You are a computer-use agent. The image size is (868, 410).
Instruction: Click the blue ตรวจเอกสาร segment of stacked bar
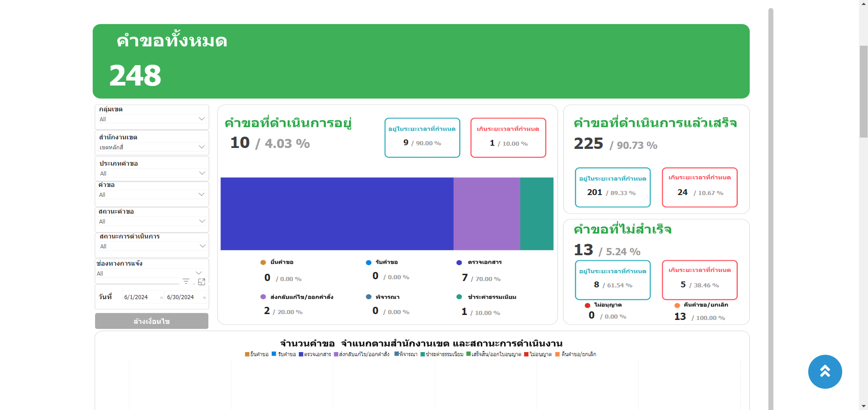337,214
